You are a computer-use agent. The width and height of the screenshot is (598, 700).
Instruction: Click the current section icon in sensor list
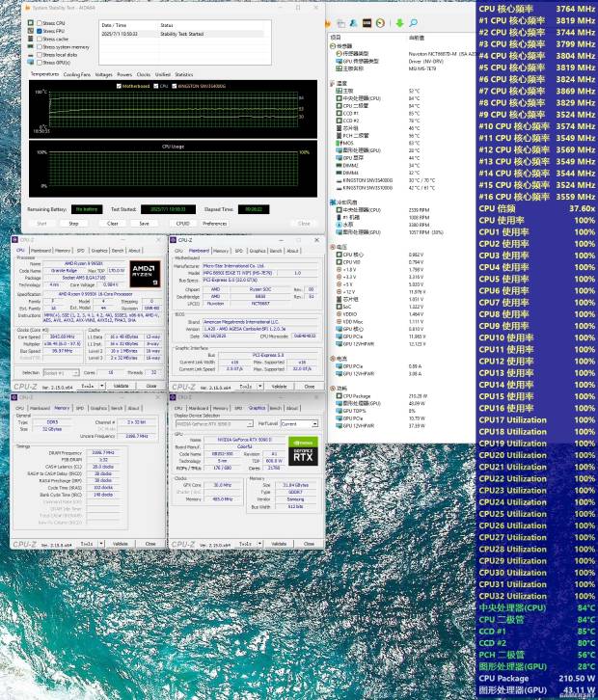click(x=333, y=359)
